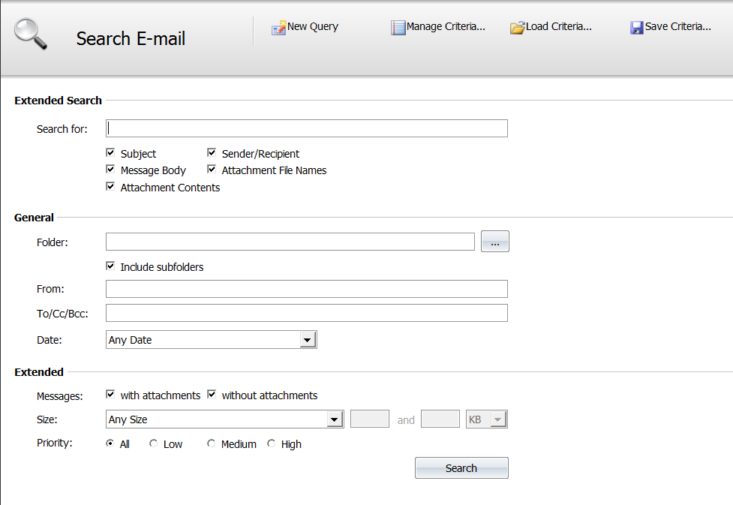The image size is (733, 505).
Task: Click the magnifying glass Search E-mail icon
Action: (x=30, y=34)
